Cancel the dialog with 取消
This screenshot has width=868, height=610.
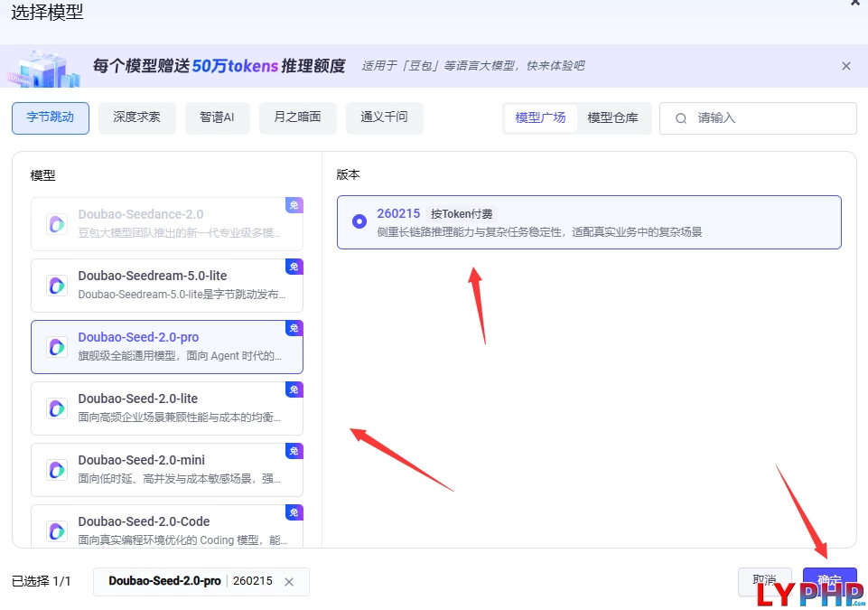764,583
